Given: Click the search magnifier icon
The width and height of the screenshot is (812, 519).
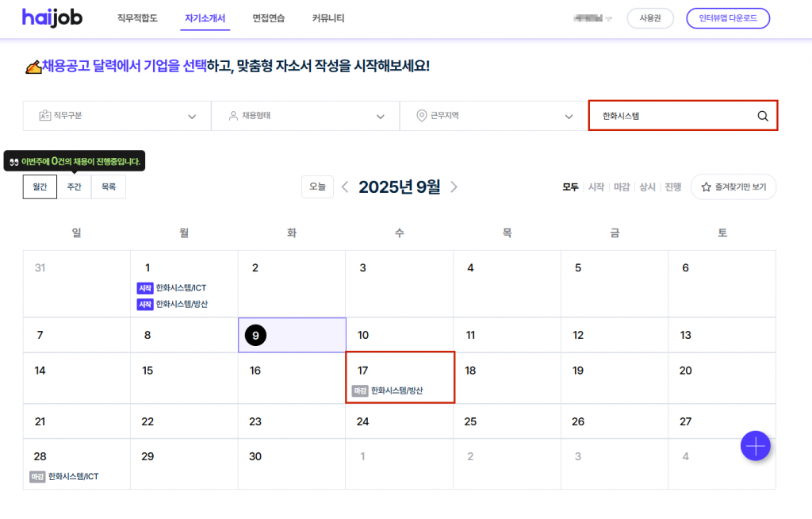Looking at the screenshot, I should tap(763, 116).
